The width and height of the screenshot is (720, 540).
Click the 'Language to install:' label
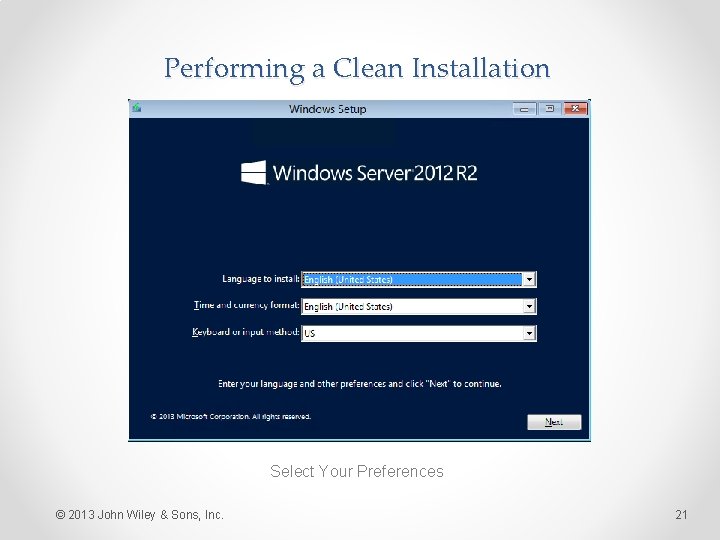click(260, 279)
